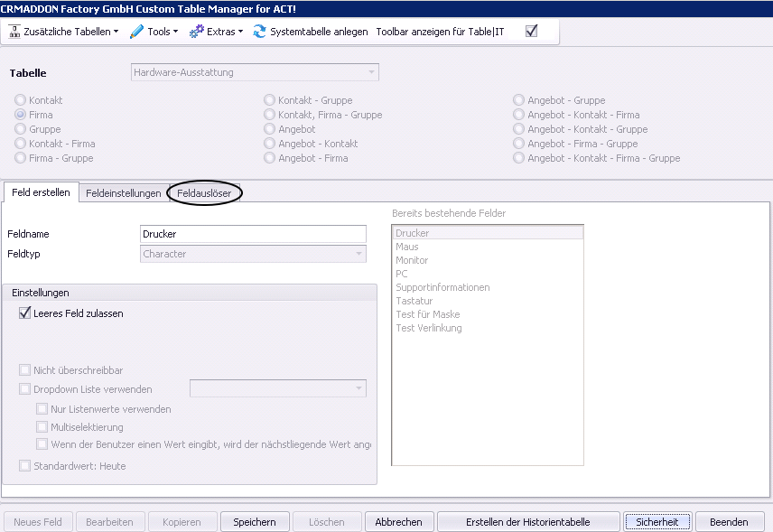Click the Bearbeiten button
This screenshot has width=773, height=532.
pos(109,522)
